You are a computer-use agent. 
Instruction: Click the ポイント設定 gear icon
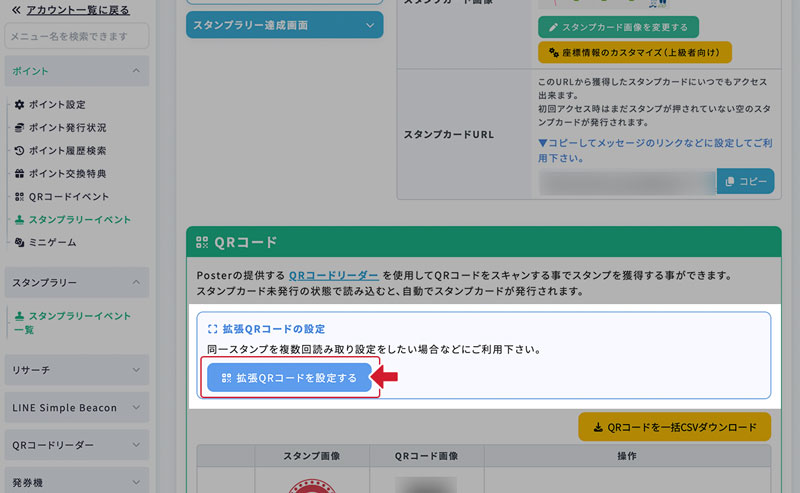tap(19, 105)
